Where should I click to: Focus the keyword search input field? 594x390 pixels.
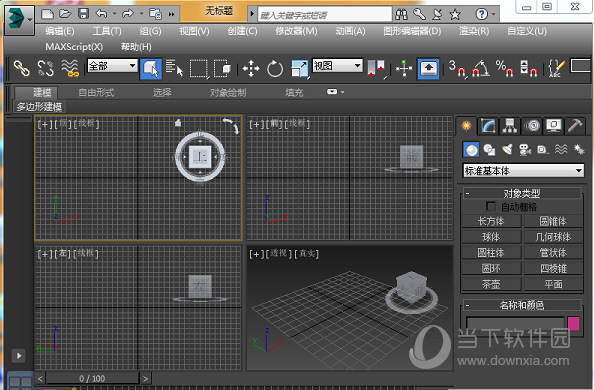click(x=325, y=15)
